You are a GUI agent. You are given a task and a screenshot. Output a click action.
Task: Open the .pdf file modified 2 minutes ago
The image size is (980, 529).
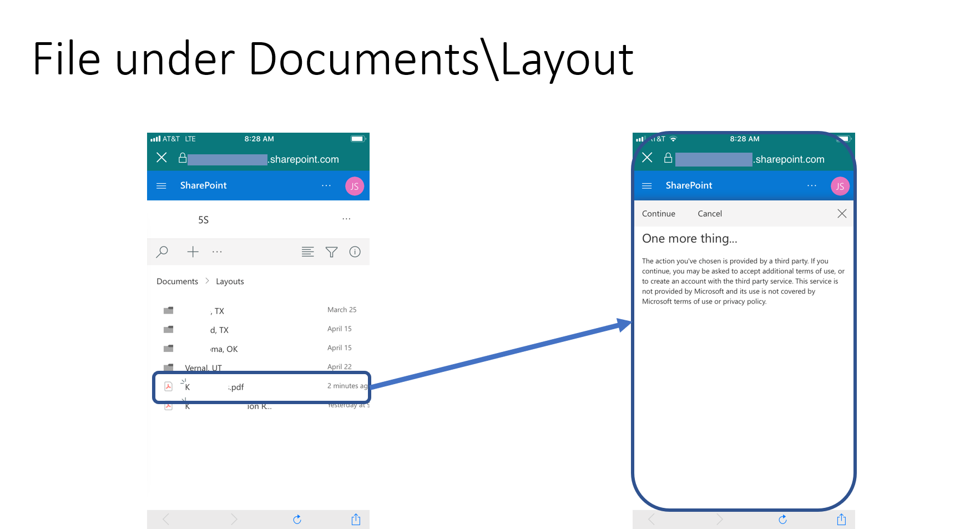(x=261, y=387)
